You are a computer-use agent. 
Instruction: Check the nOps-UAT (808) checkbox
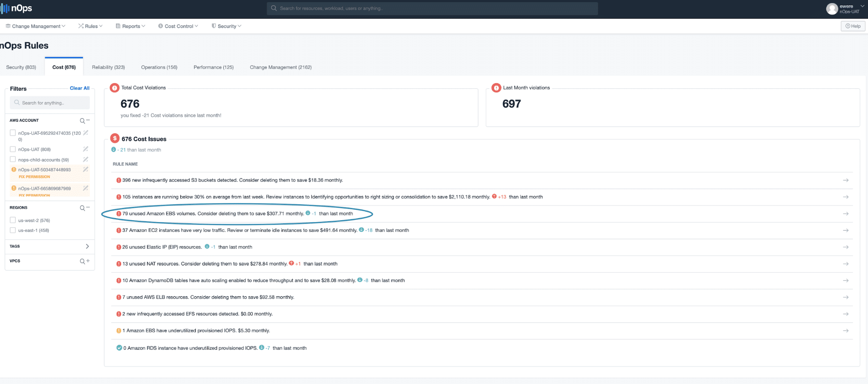pyautogui.click(x=13, y=149)
